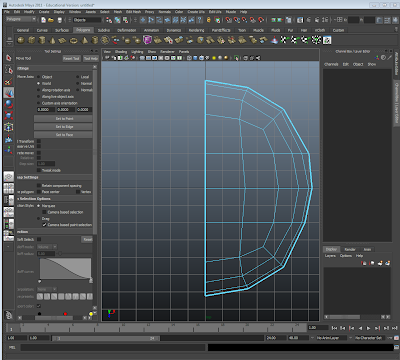Open the Mesh menu
The height and width of the screenshot is (360, 400).
click(118, 12)
